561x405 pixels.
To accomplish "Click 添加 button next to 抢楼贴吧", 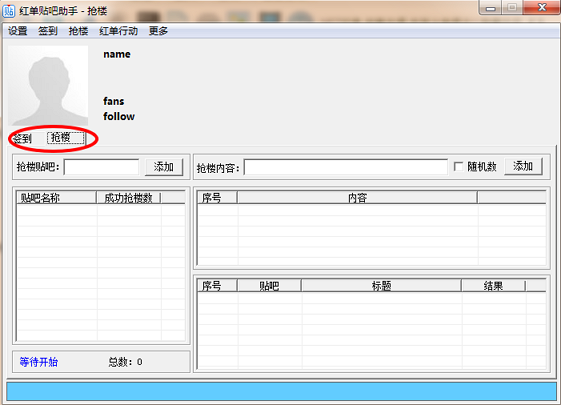I will point(164,167).
